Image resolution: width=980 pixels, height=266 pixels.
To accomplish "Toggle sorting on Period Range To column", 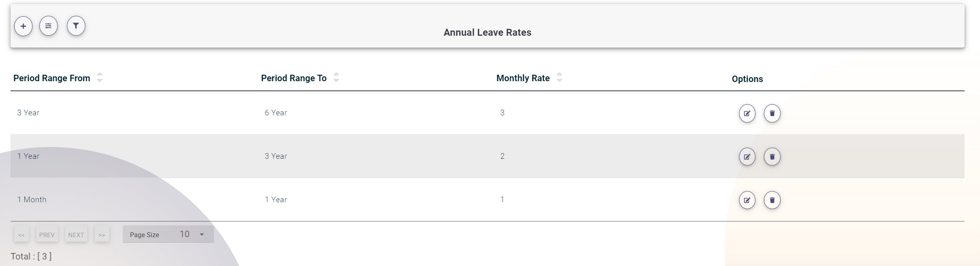I will 336,77.
